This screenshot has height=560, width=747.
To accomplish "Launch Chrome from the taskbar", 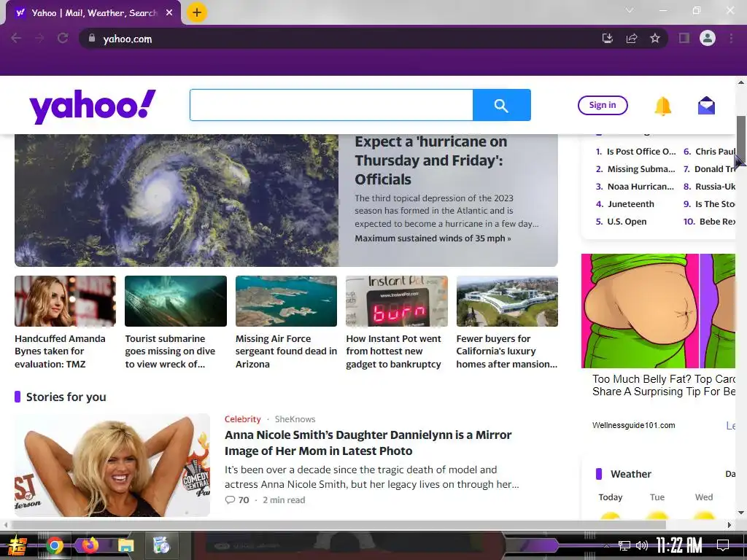I will [x=55, y=545].
